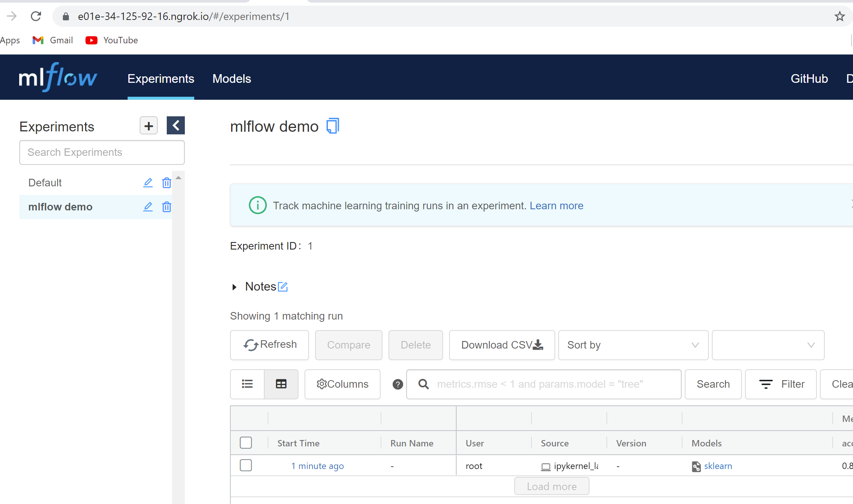Screen dimensions: 853x504
Task: Click the browser address bar URL
Action: click(x=183, y=17)
